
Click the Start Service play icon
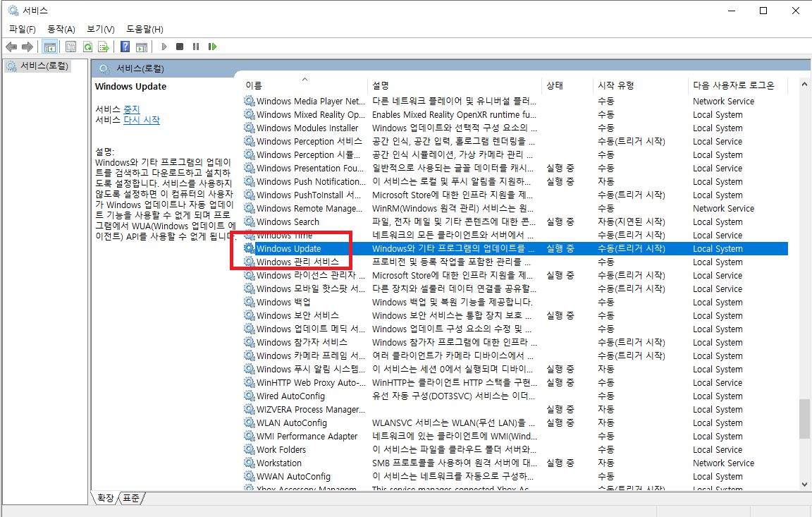pos(164,47)
